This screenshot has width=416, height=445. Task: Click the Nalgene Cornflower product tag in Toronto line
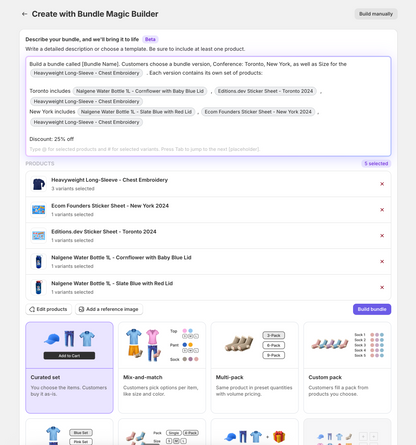coord(140,91)
